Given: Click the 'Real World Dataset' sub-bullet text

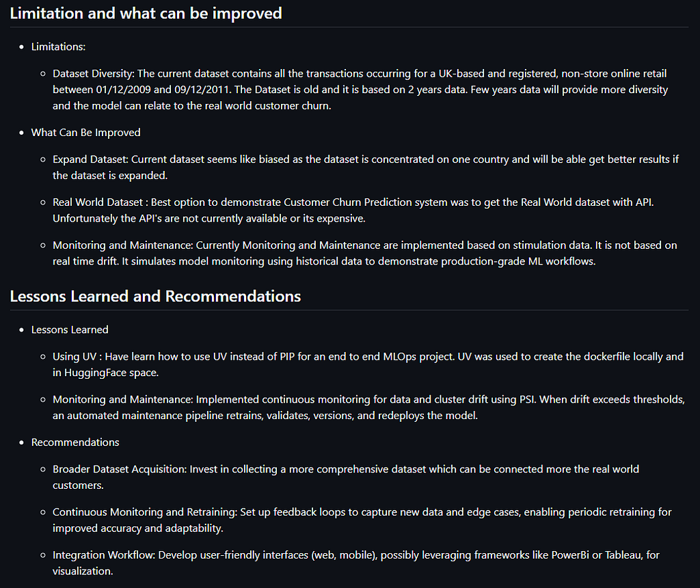Looking at the screenshot, I should tap(353, 211).
